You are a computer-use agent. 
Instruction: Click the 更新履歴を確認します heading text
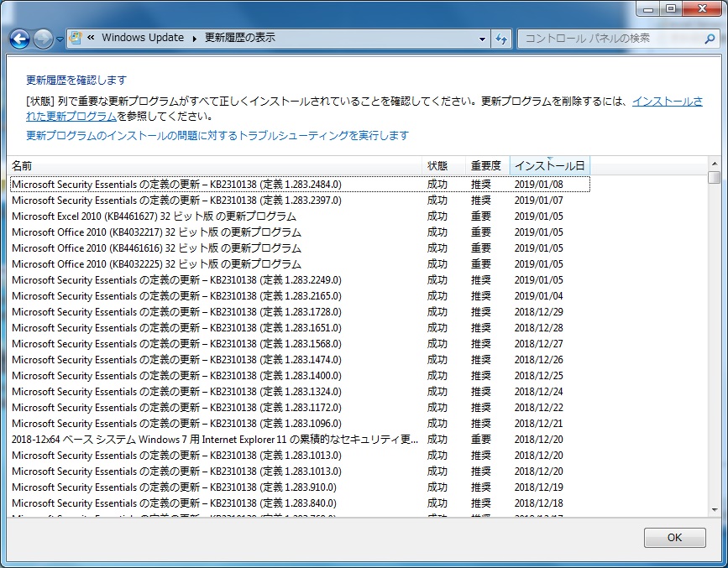click(76, 81)
